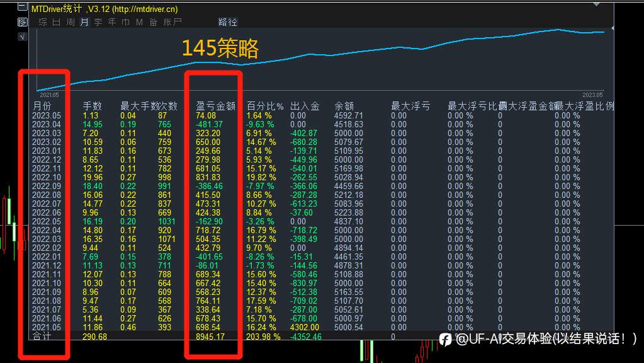644x363 pixels.
Task: Select the 2022.01 month row
Action: (47, 256)
